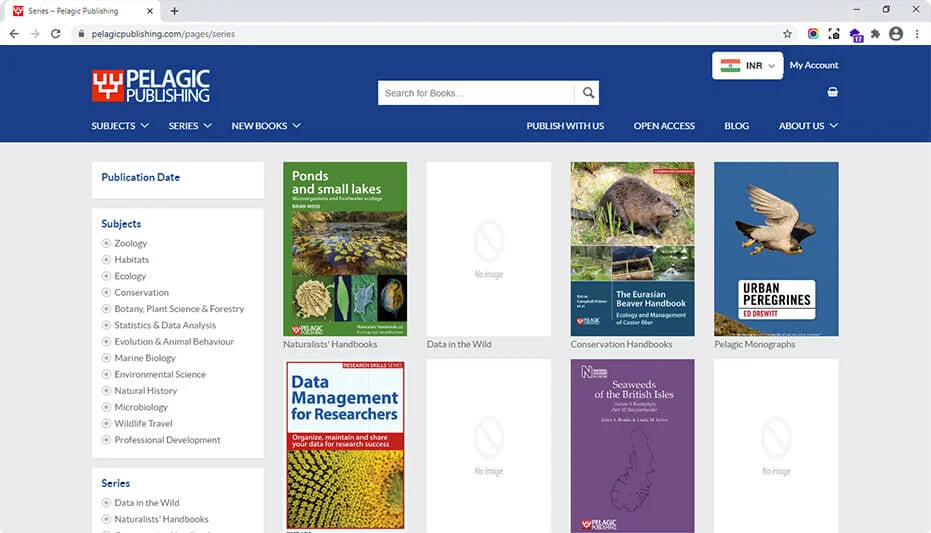
Task: Click the Search for Books field
Action: [x=477, y=93]
